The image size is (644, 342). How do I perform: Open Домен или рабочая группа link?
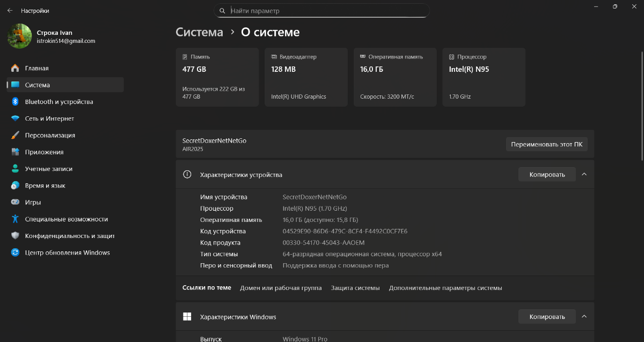(x=281, y=288)
